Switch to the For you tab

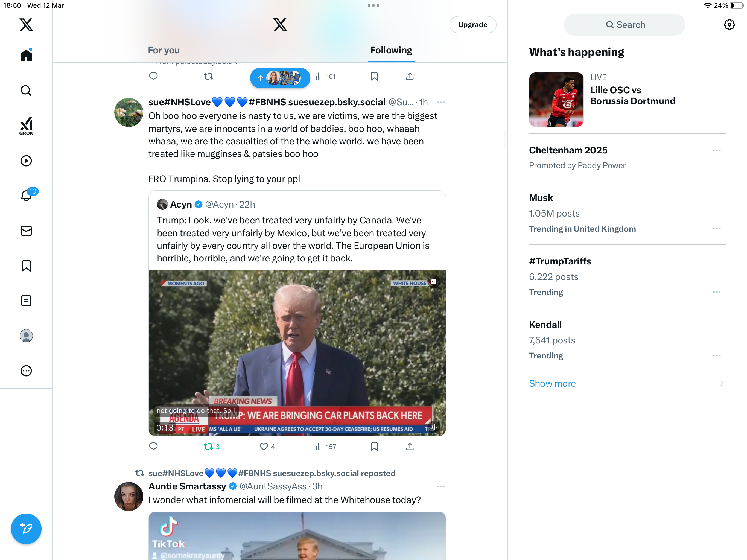click(x=164, y=50)
